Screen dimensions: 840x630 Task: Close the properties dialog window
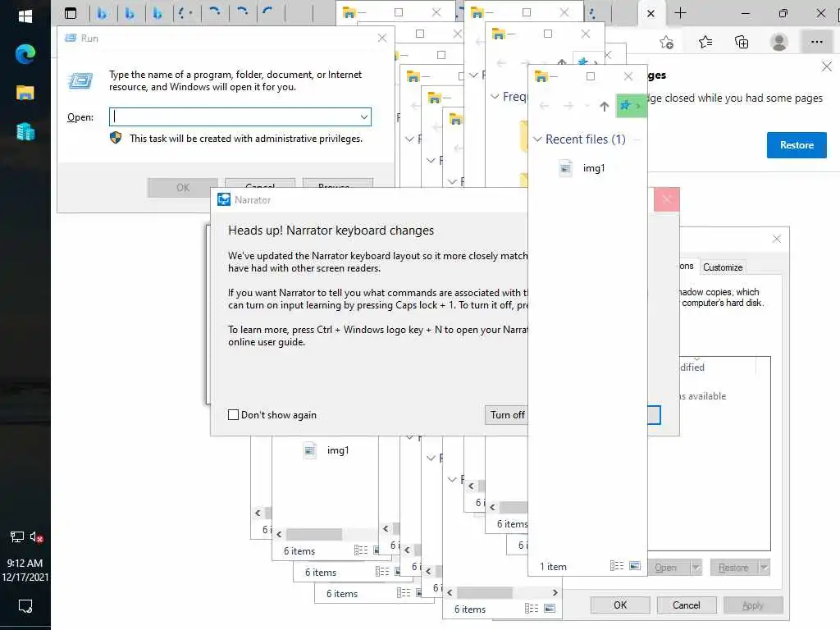[x=777, y=239]
